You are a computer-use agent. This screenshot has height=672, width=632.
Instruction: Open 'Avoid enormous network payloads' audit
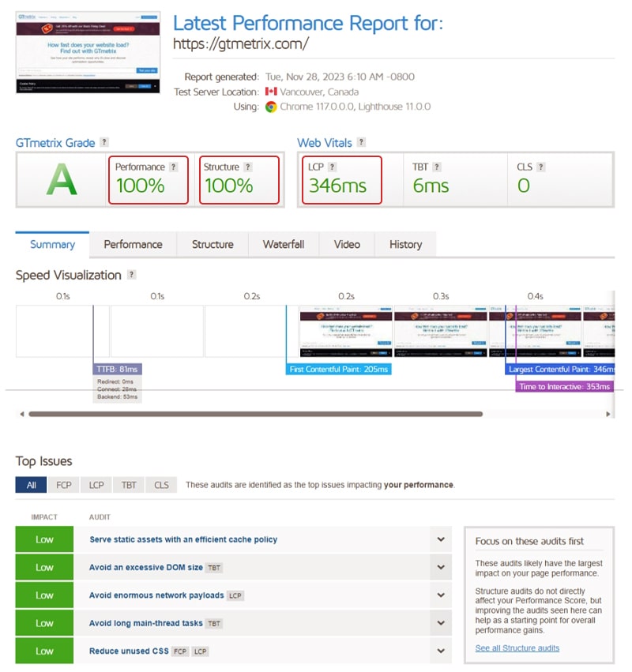(156, 595)
